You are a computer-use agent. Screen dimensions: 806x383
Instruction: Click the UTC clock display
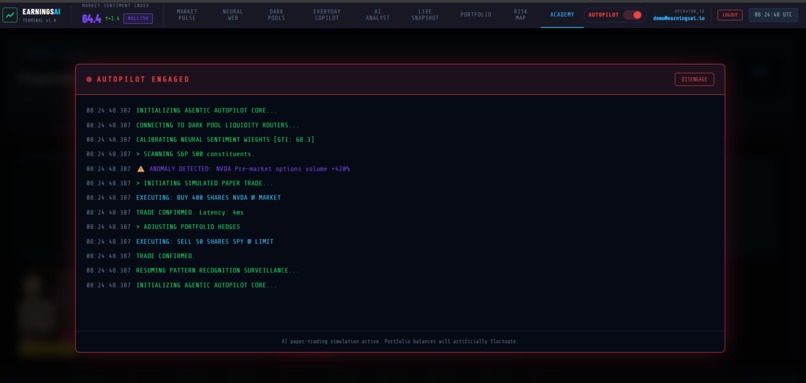pos(773,15)
